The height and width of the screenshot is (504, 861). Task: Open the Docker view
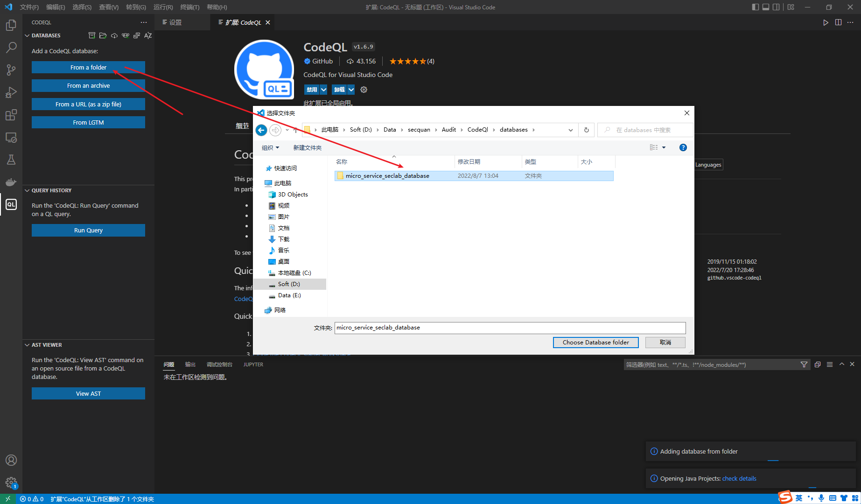11,182
